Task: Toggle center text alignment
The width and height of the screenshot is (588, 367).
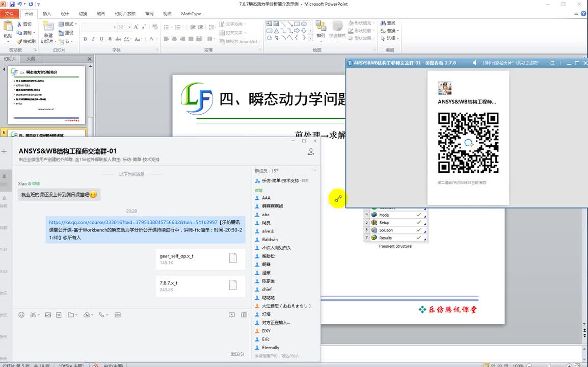Action: [174, 39]
